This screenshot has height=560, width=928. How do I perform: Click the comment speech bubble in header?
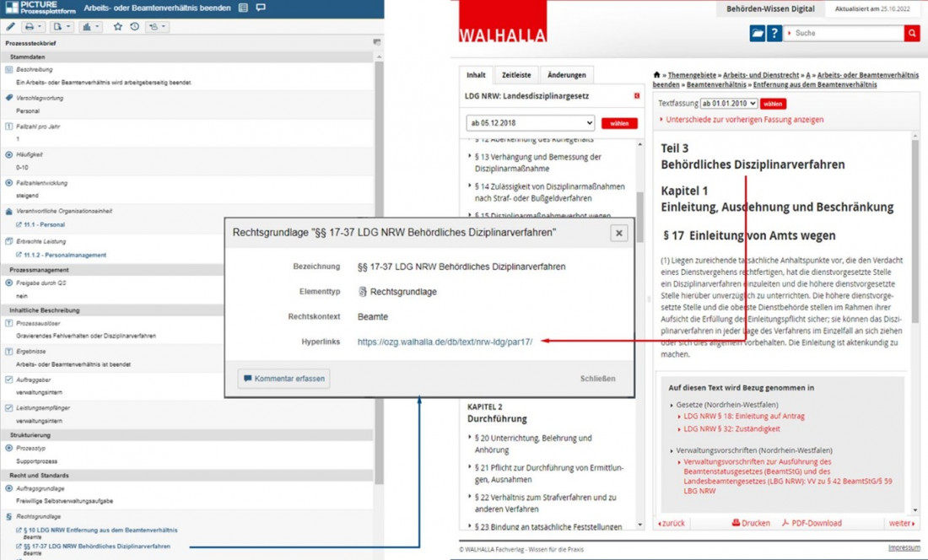(261, 8)
